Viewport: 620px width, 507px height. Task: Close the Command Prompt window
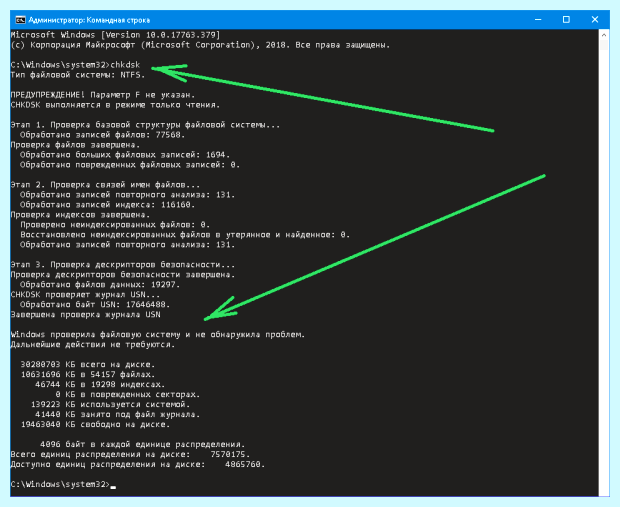(595, 19)
